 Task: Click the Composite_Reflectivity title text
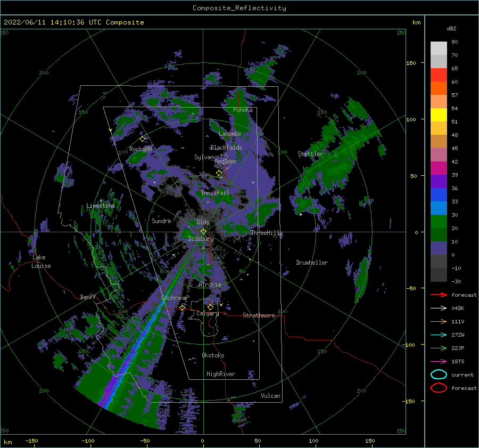coord(240,8)
